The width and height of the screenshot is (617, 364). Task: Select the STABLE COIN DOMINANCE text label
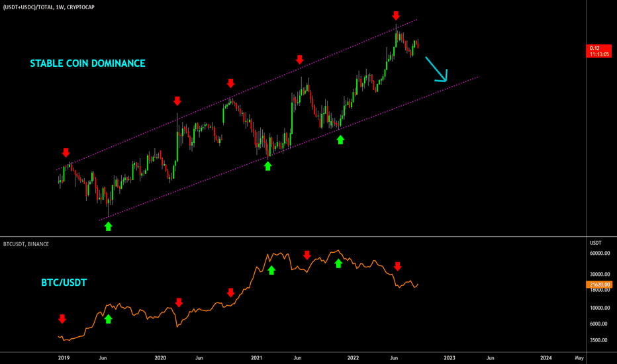88,64
